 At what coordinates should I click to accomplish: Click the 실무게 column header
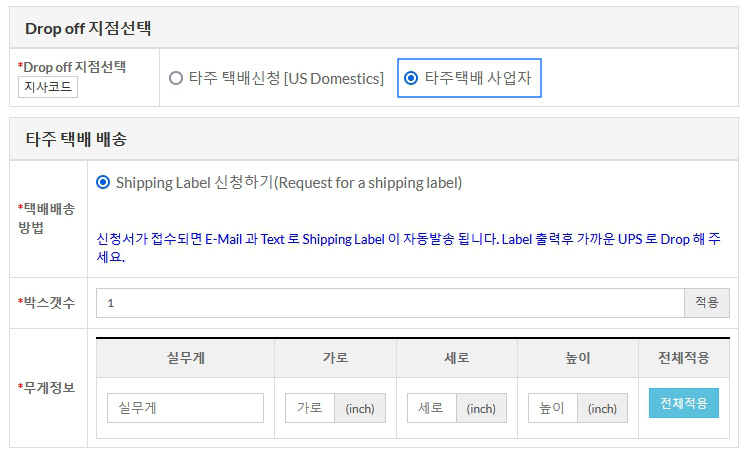click(x=185, y=358)
